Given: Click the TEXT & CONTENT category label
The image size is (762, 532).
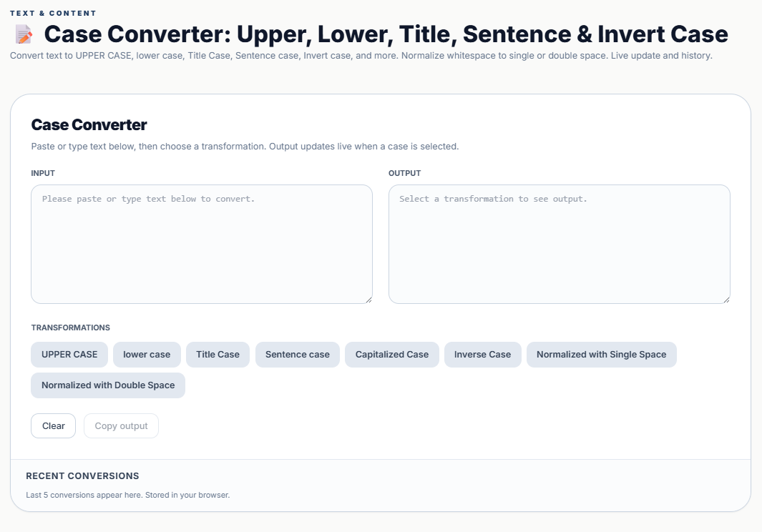Looking at the screenshot, I should 53,13.
